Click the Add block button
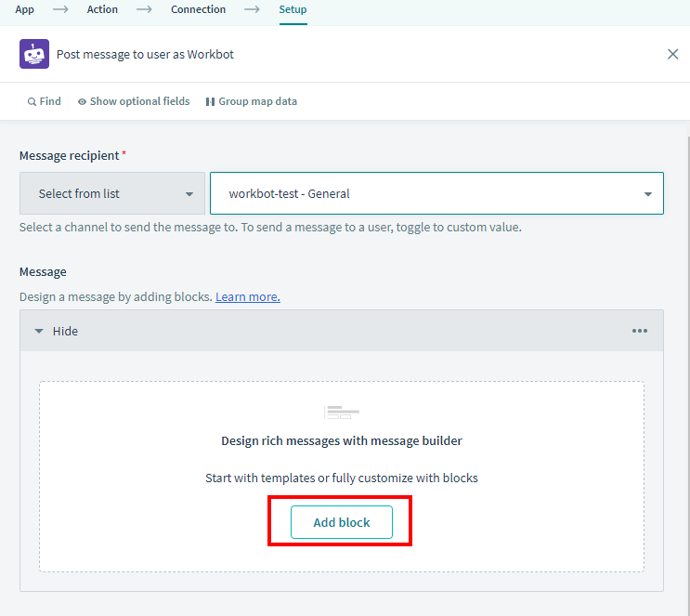690x616 pixels. point(342,522)
